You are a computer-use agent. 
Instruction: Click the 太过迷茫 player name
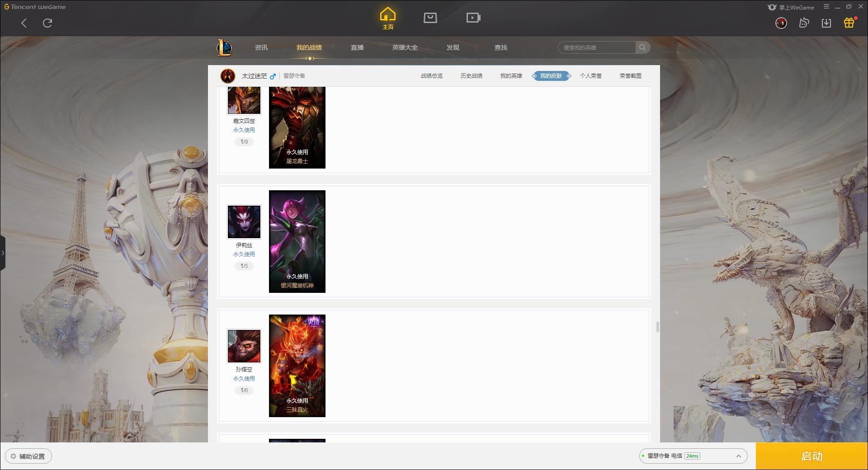point(254,76)
